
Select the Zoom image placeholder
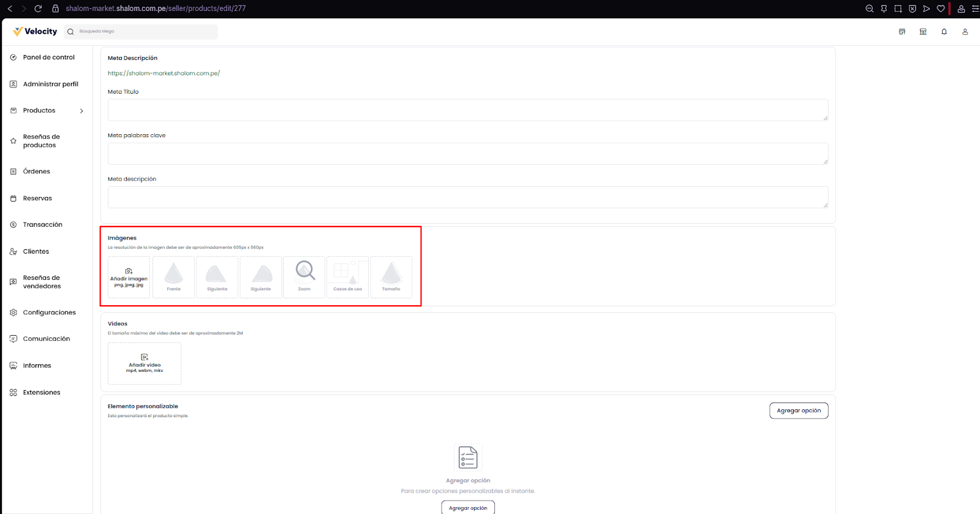[x=304, y=278]
